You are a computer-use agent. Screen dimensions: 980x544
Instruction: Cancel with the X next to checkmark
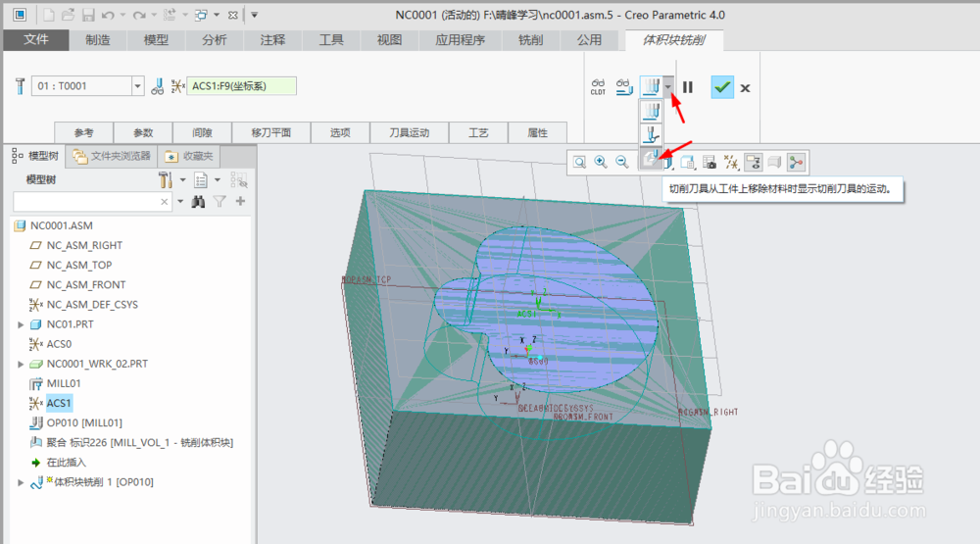click(x=745, y=88)
